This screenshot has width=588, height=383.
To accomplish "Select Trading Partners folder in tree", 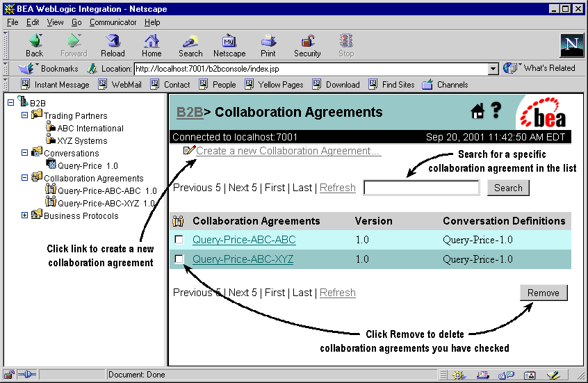I will tap(75, 115).
